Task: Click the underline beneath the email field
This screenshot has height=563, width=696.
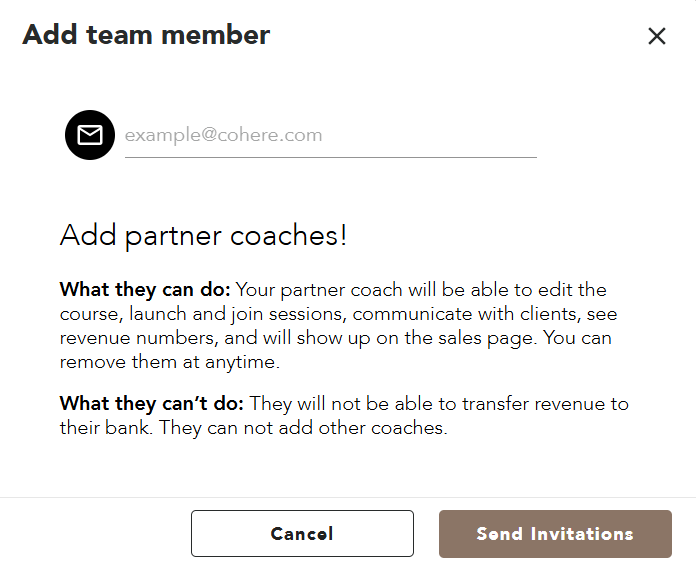Action: [x=330, y=157]
